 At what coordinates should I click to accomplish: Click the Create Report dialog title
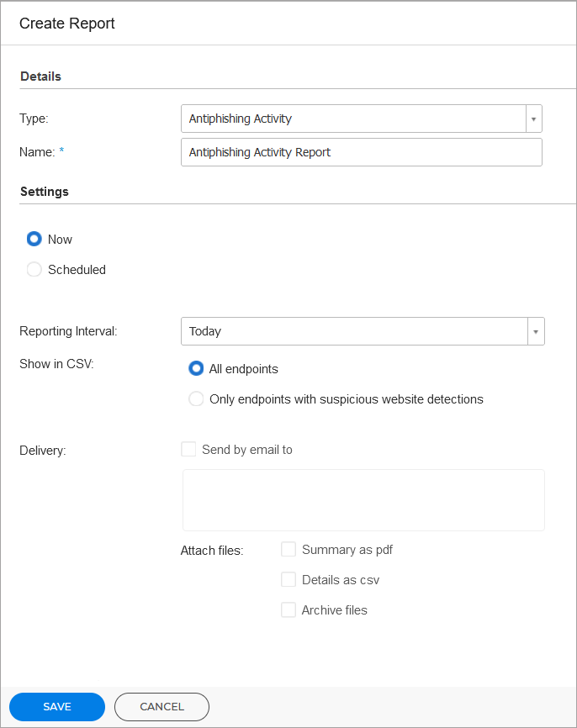point(67,24)
